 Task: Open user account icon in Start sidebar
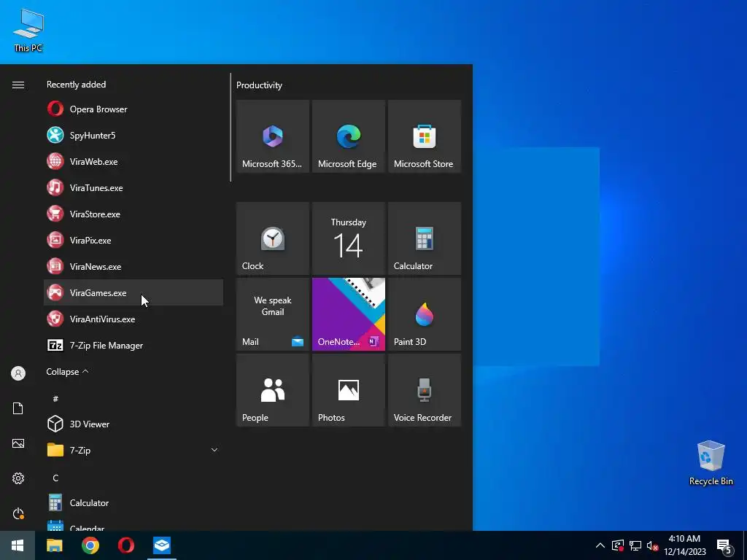coord(18,373)
